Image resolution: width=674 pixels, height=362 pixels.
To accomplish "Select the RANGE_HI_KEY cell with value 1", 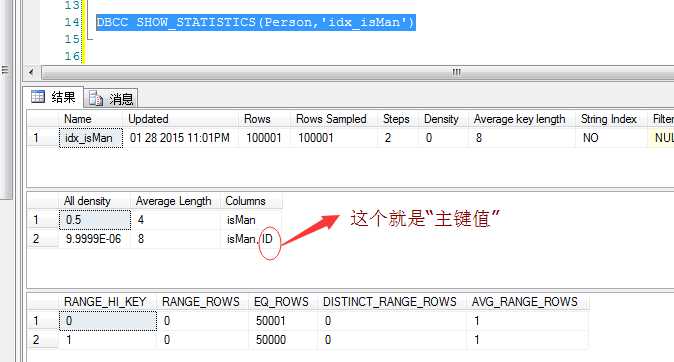I will click(x=107, y=340).
